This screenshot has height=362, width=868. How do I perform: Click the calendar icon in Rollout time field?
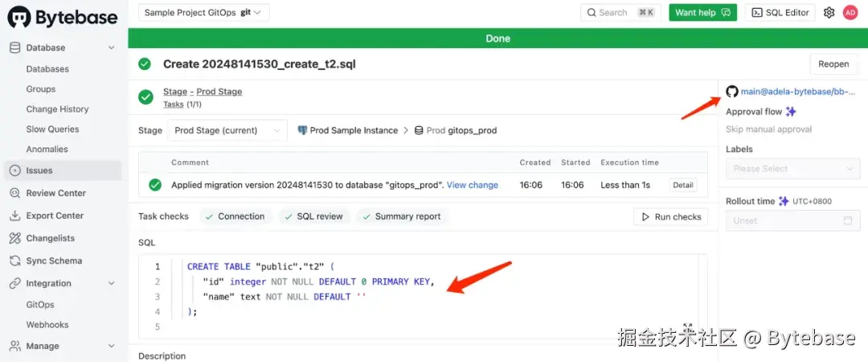tap(848, 220)
